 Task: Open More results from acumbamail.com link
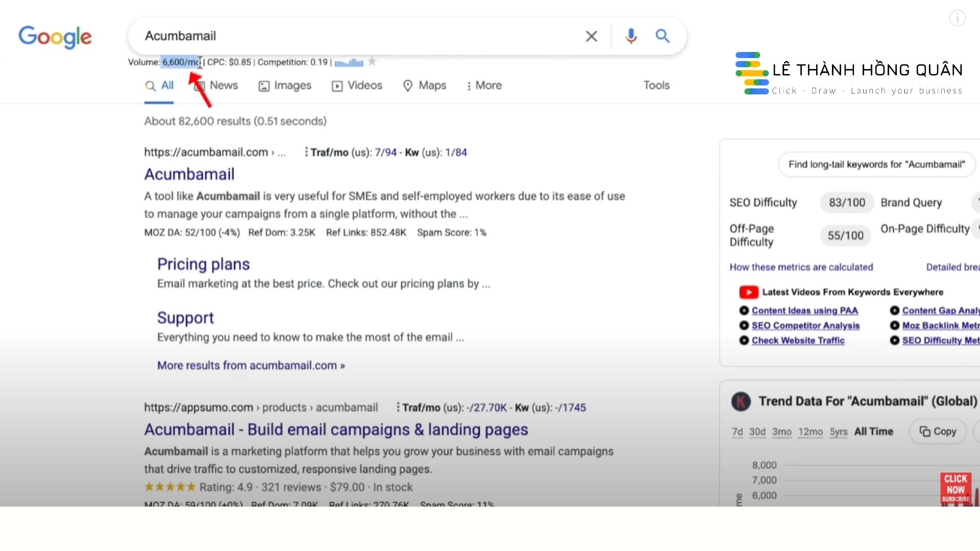[251, 365]
